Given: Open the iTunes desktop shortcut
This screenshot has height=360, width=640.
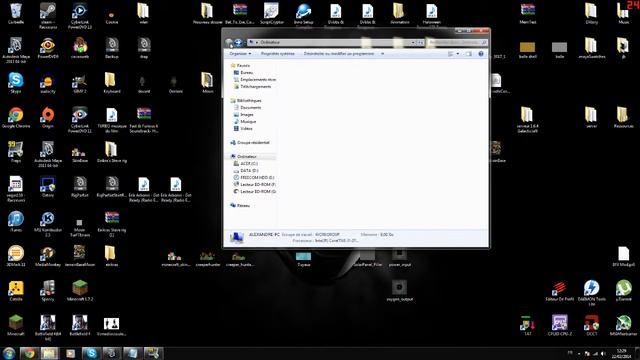Looking at the screenshot, I should 16,222.
